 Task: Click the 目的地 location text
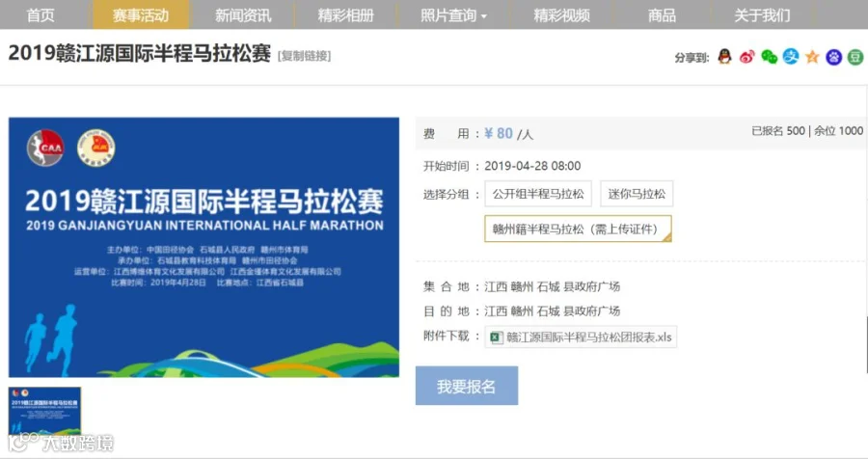[552, 311]
